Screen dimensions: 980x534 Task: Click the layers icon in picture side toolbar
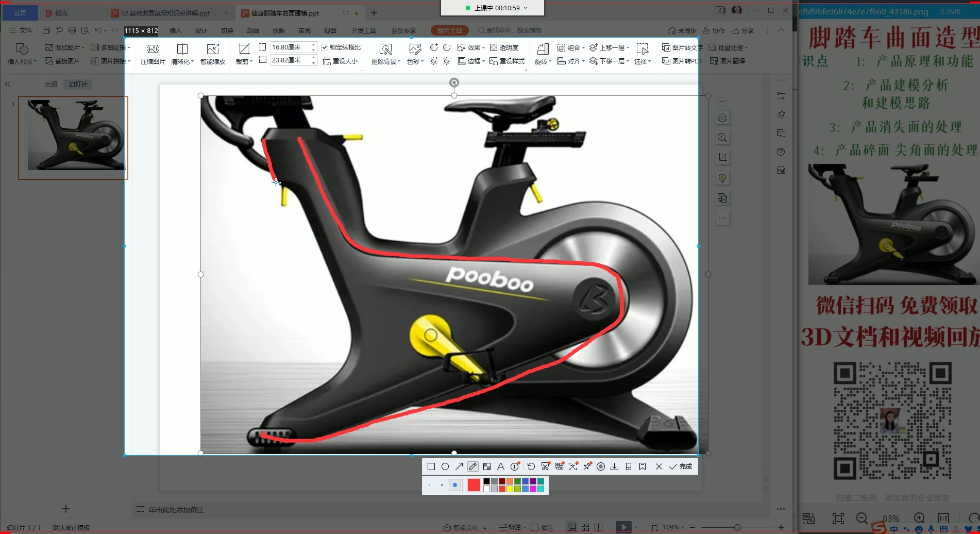point(722,118)
